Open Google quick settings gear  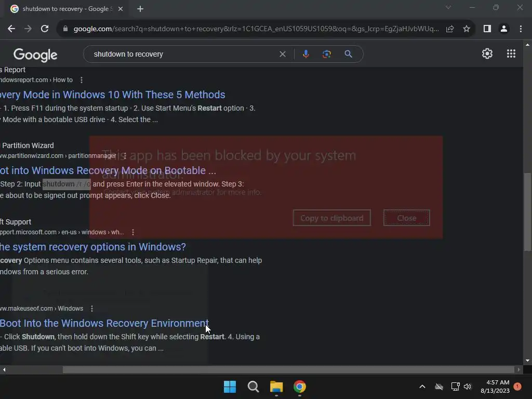click(487, 54)
